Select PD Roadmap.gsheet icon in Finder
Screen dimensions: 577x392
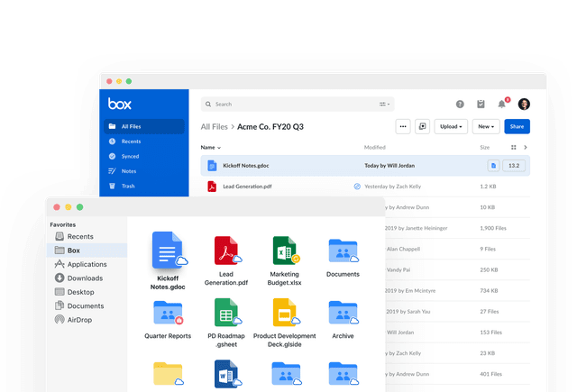tap(226, 312)
